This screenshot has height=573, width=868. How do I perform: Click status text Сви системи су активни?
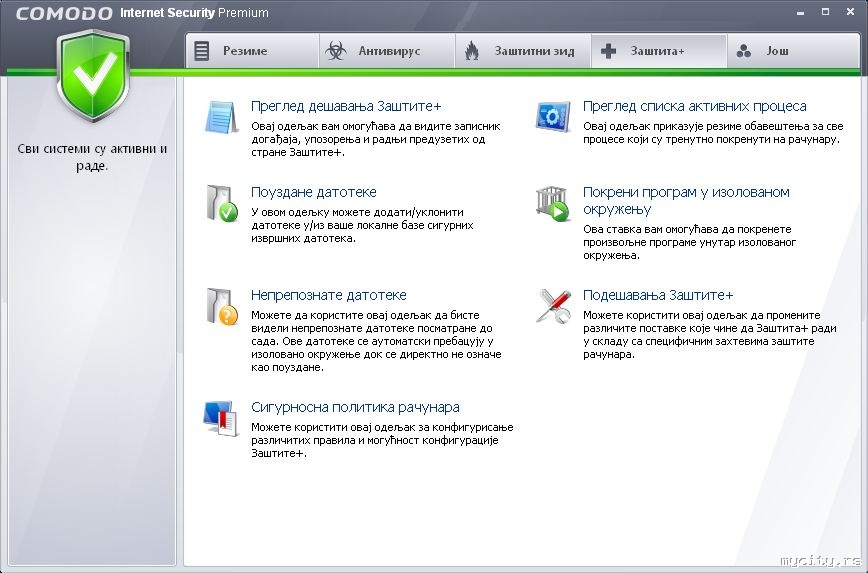(92, 157)
